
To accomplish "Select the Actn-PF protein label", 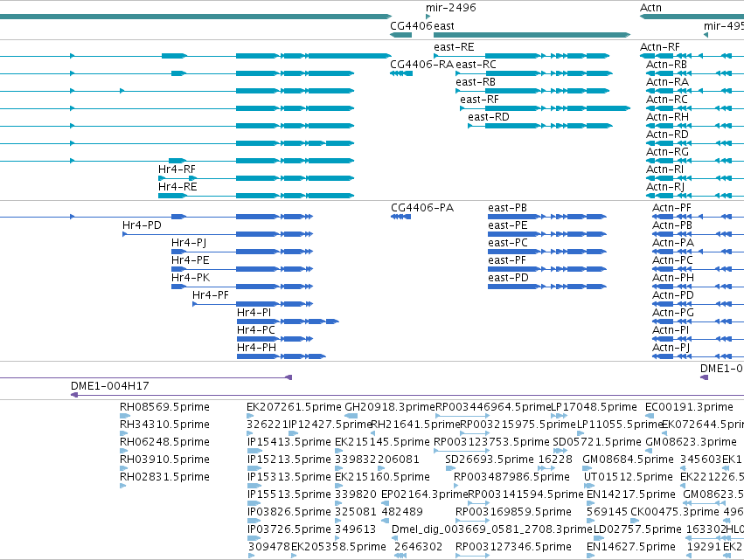I will [671, 208].
